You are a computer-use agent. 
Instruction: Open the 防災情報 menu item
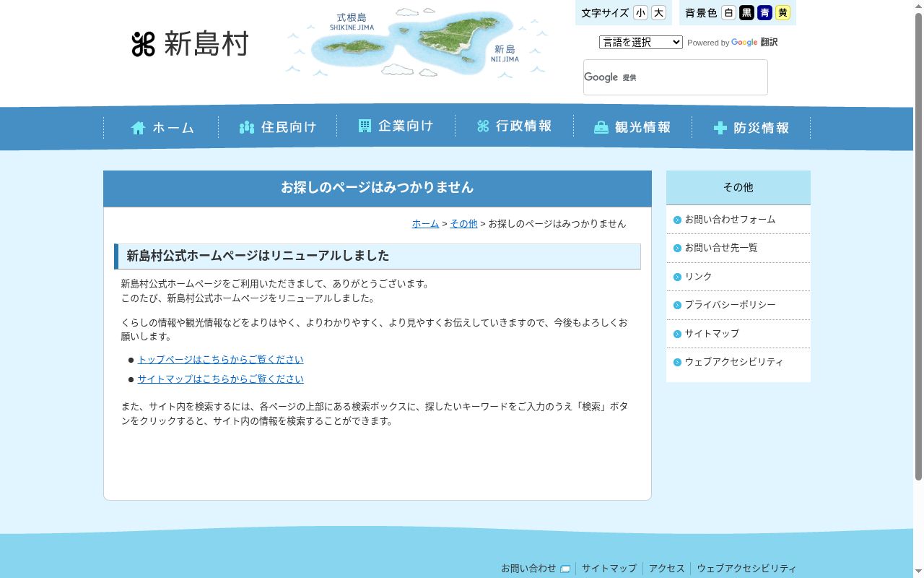pos(751,128)
